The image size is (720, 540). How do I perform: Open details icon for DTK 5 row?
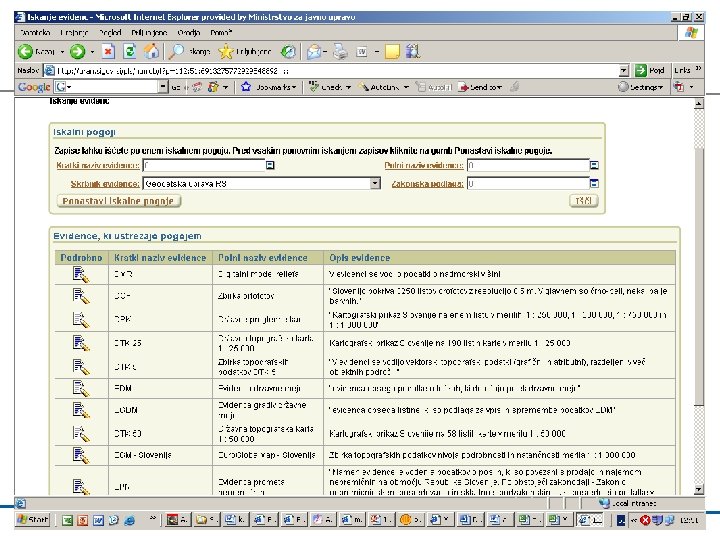[81, 366]
